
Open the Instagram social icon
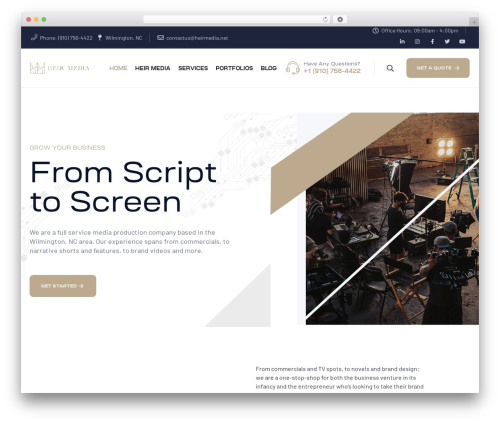click(417, 41)
